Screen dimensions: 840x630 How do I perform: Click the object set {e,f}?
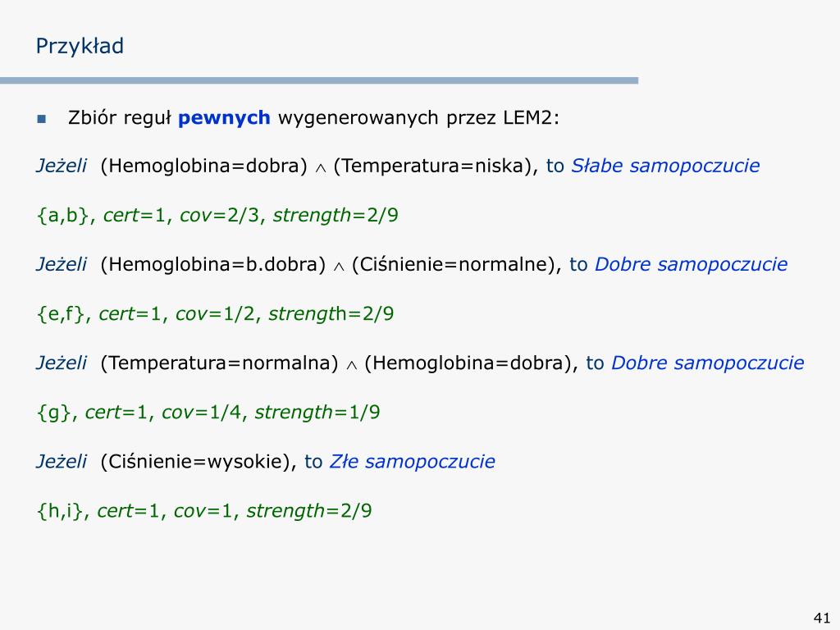61,314
